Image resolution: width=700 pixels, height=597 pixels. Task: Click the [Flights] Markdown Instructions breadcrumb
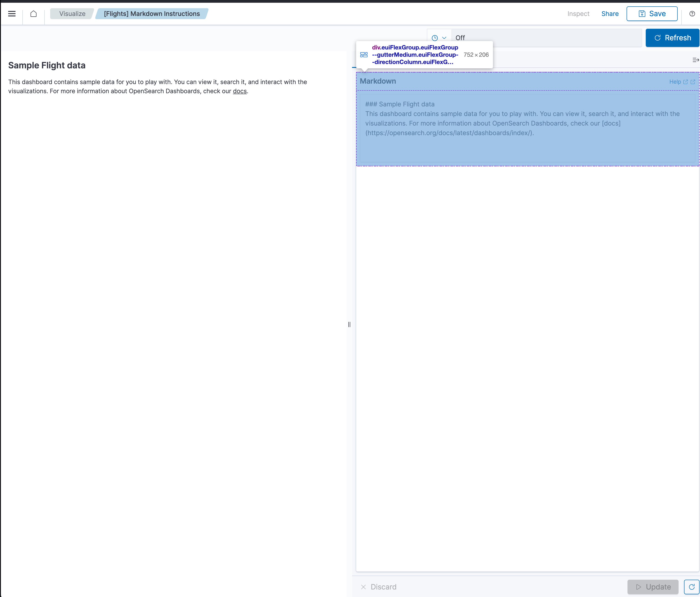click(x=152, y=13)
